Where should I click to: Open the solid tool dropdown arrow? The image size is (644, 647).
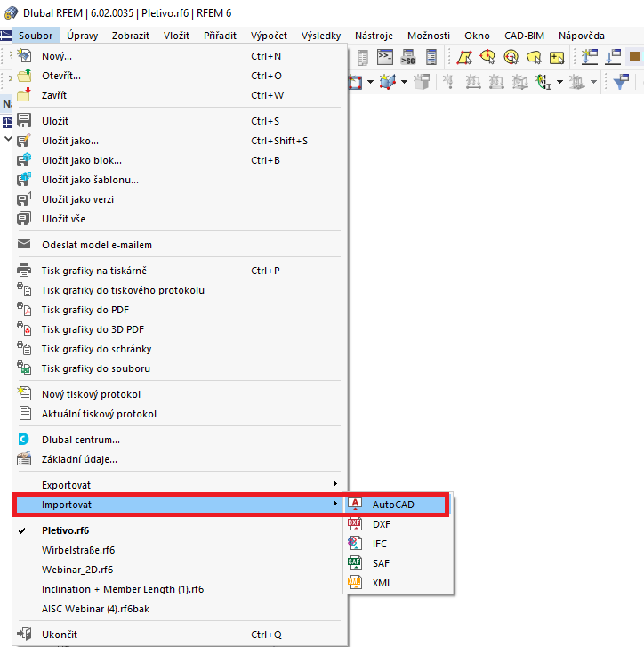404,82
